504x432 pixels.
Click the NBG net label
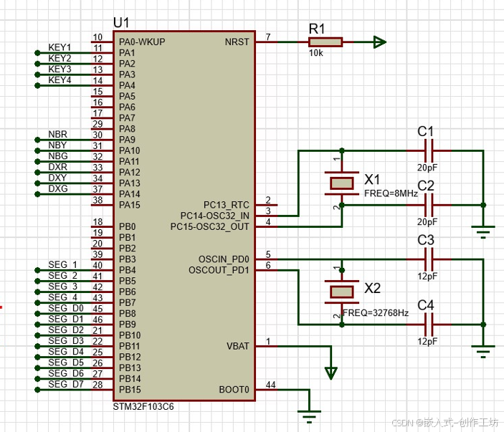pyautogui.click(x=58, y=156)
